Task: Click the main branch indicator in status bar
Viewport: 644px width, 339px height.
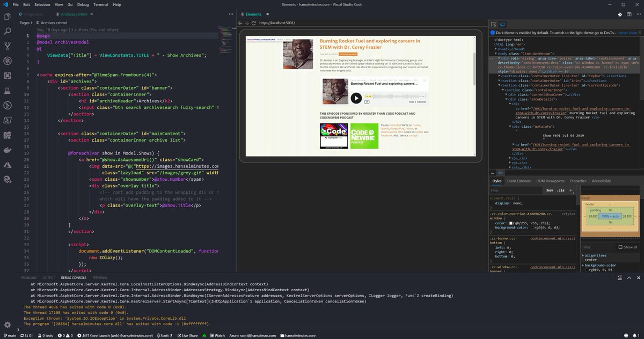Action: coord(10,334)
